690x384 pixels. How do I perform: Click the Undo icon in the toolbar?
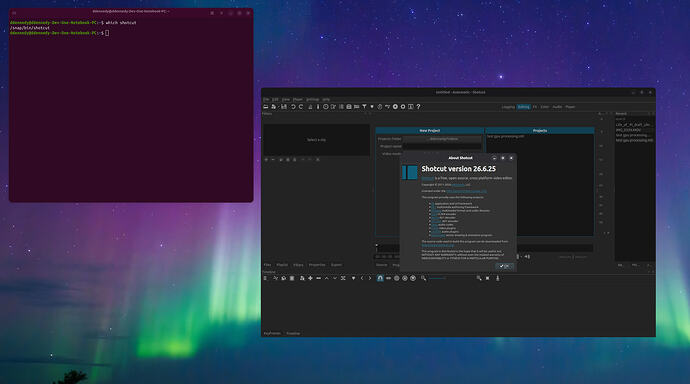coord(293,106)
